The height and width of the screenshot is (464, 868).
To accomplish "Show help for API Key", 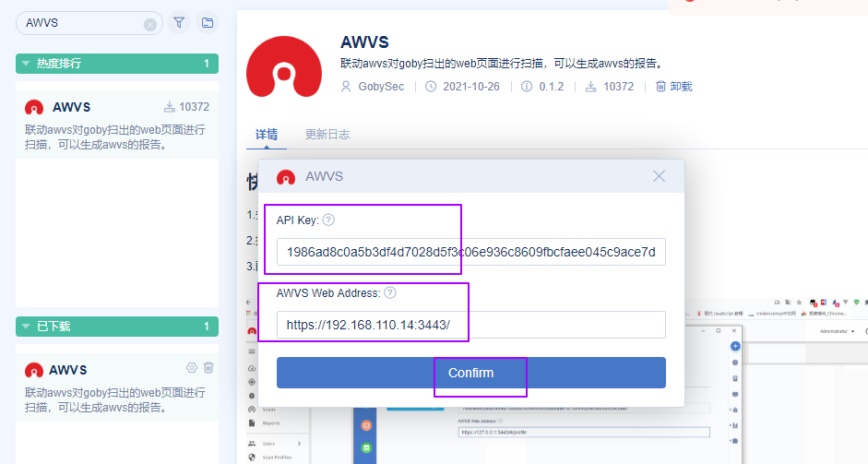I will pos(328,220).
